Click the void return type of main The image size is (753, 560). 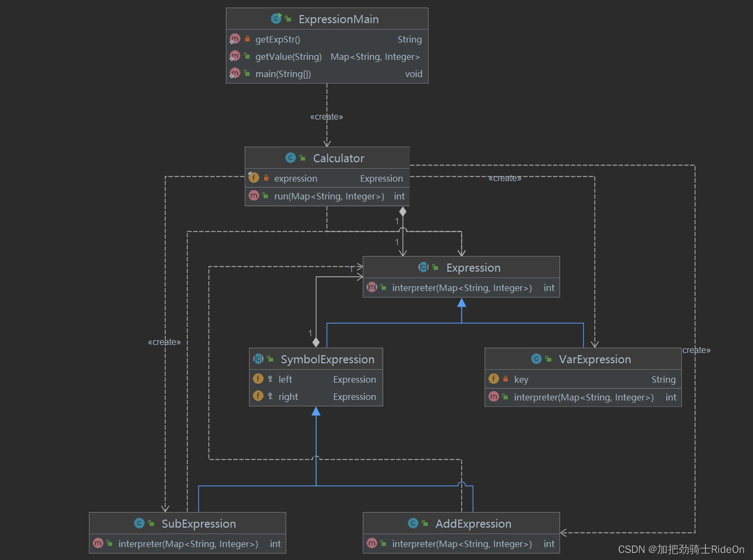click(414, 74)
